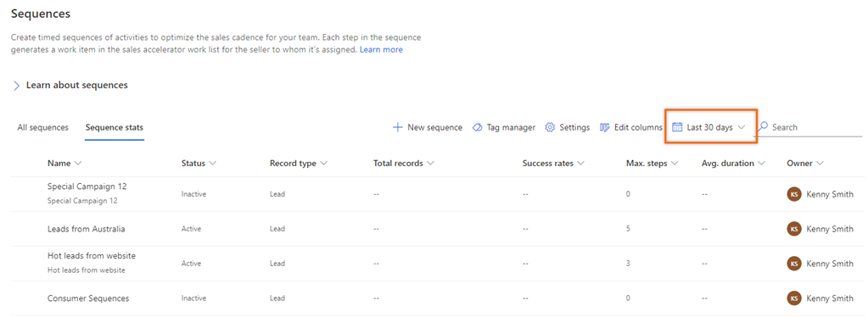
Task: Click the Edit columns icon
Action: [x=604, y=127]
